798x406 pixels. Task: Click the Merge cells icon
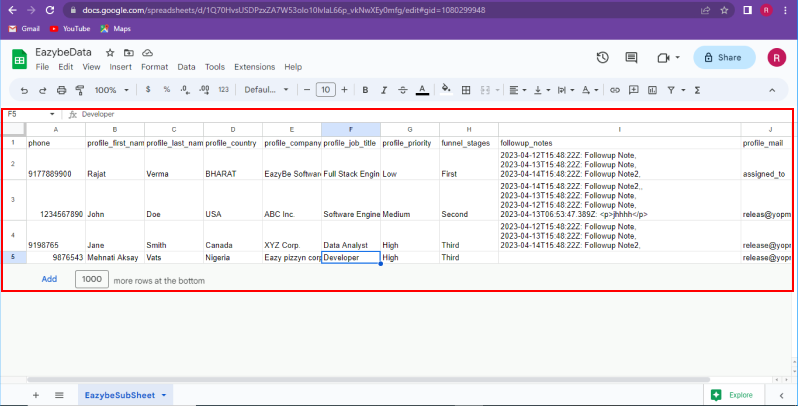pos(485,90)
